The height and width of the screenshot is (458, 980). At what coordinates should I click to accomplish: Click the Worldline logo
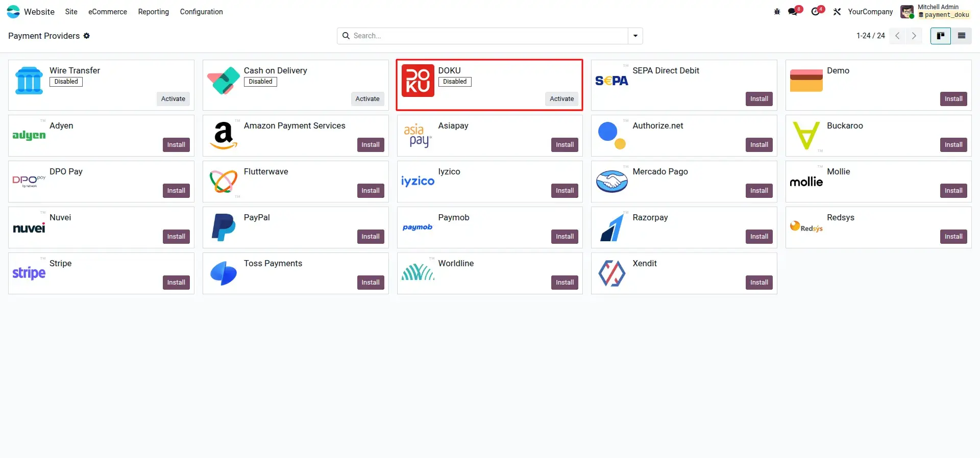418,272
